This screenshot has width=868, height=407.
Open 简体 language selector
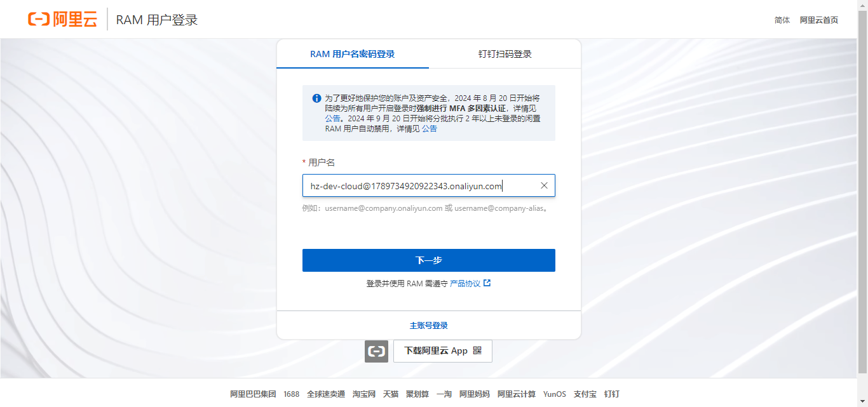pos(782,20)
